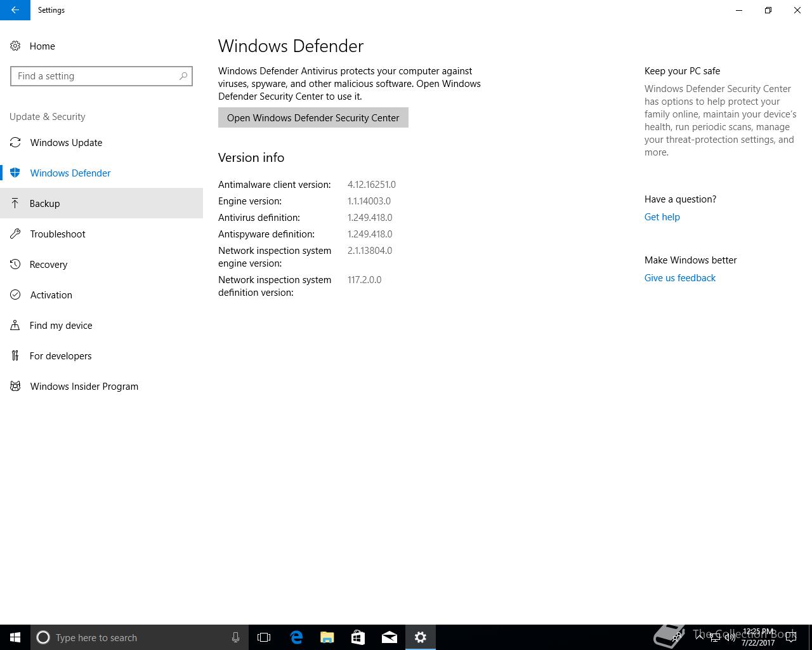Click the Settings gear taskbar icon
Viewport: 812px width, 650px height.
pos(421,637)
